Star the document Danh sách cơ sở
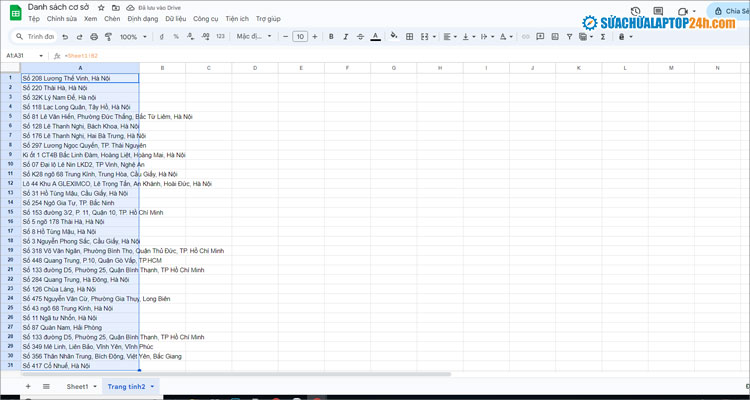Viewport: 750px width, 400px height. (102, 7)
